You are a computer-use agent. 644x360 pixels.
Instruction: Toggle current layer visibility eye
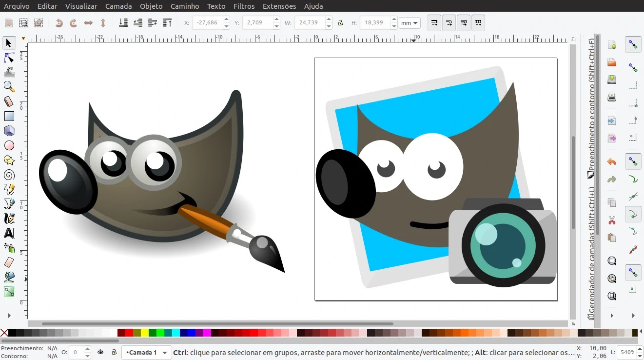coord(100,352)
